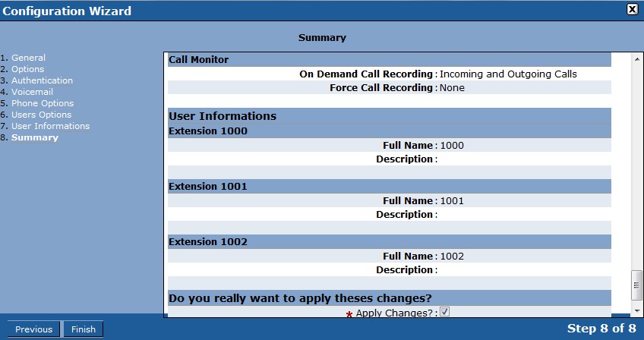The width and height of the screenshot is (644, 340).
Task: Click Full Name value 1001
Action: 452,201
